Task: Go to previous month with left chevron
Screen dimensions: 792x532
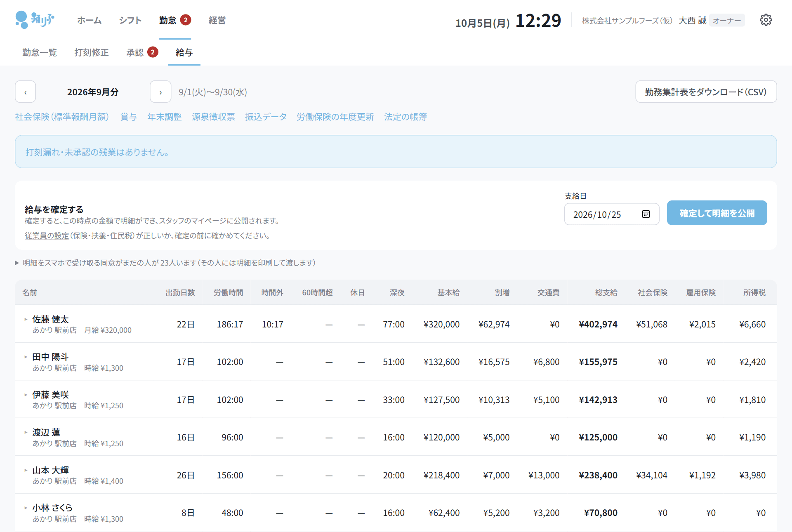Action: tap(26, 92)
